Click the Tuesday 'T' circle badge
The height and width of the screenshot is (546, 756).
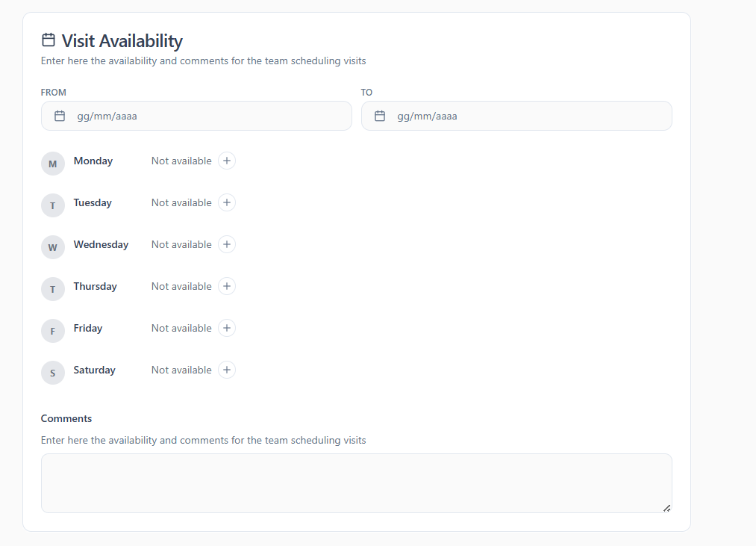(53, 205)
